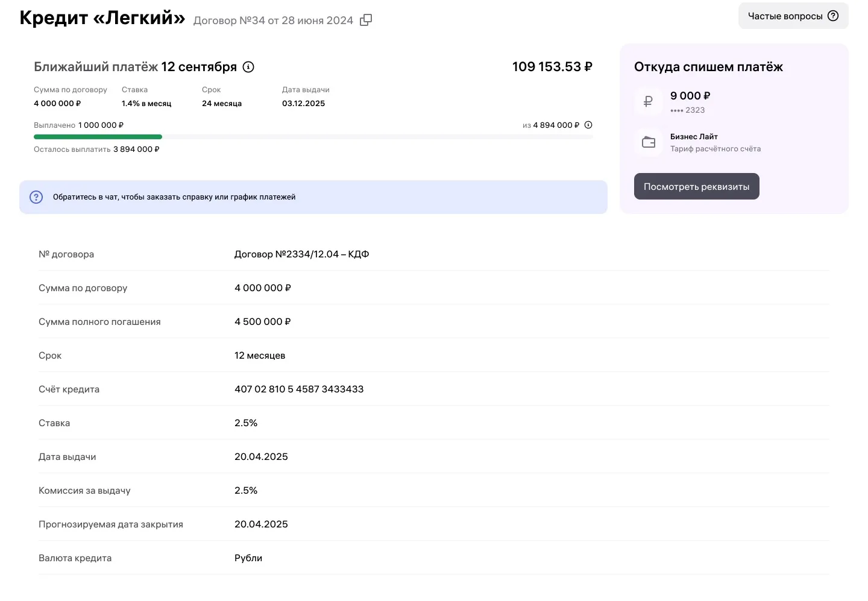The height and width of the screenshot is (601, 868).
Task: Click the 4 500 000 ₽ full repayment value
Action: 262,322
